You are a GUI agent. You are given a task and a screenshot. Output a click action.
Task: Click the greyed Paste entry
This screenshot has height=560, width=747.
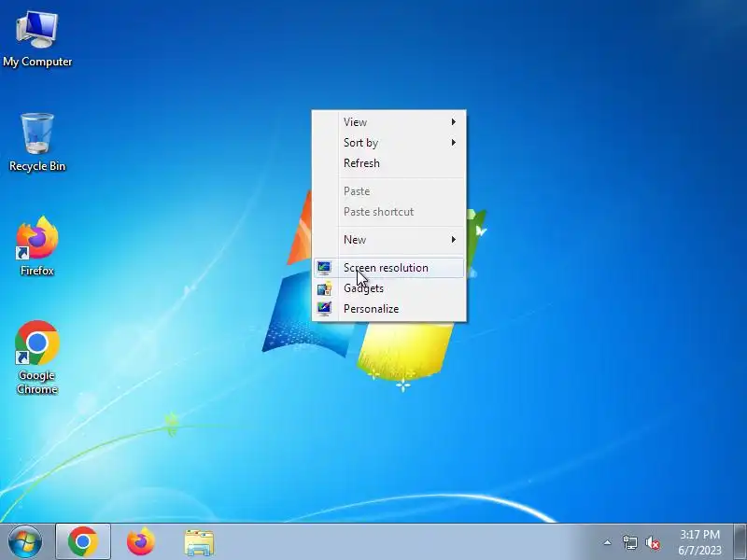[x=388, y=191]
